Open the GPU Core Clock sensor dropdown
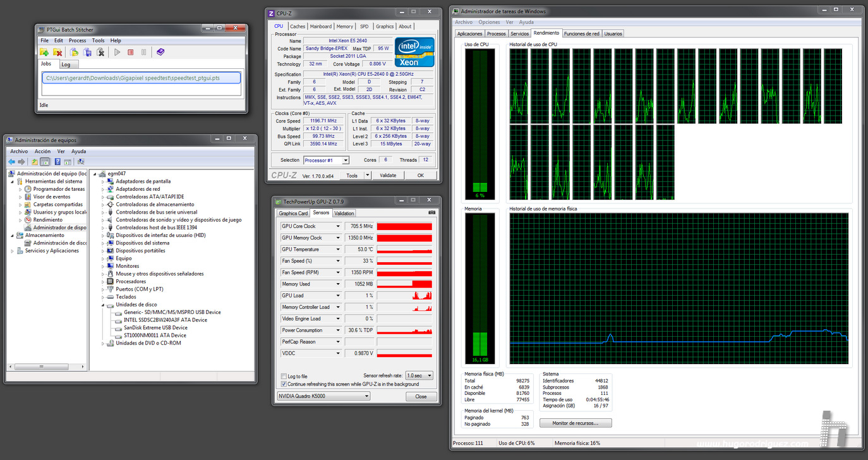 click(x=338, y=226)
